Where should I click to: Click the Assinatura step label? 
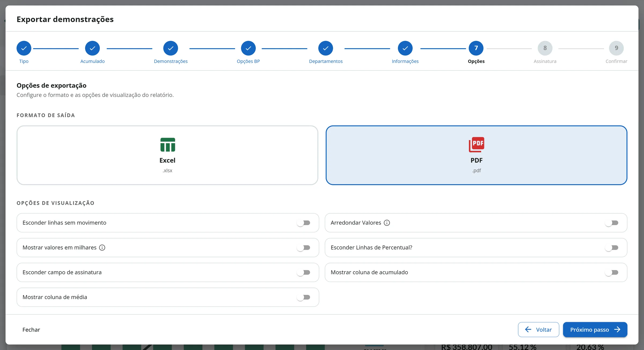click(545, 61)
